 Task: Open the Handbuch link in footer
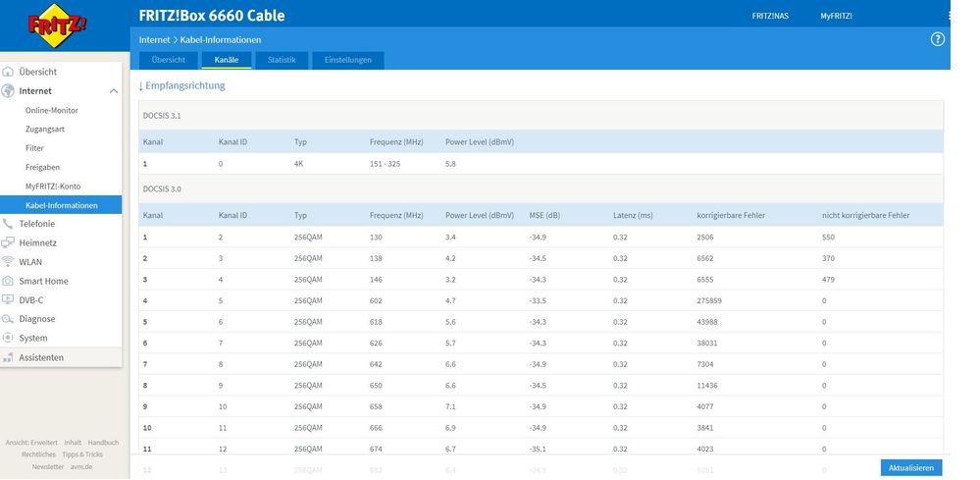click(x=103, y=443)
